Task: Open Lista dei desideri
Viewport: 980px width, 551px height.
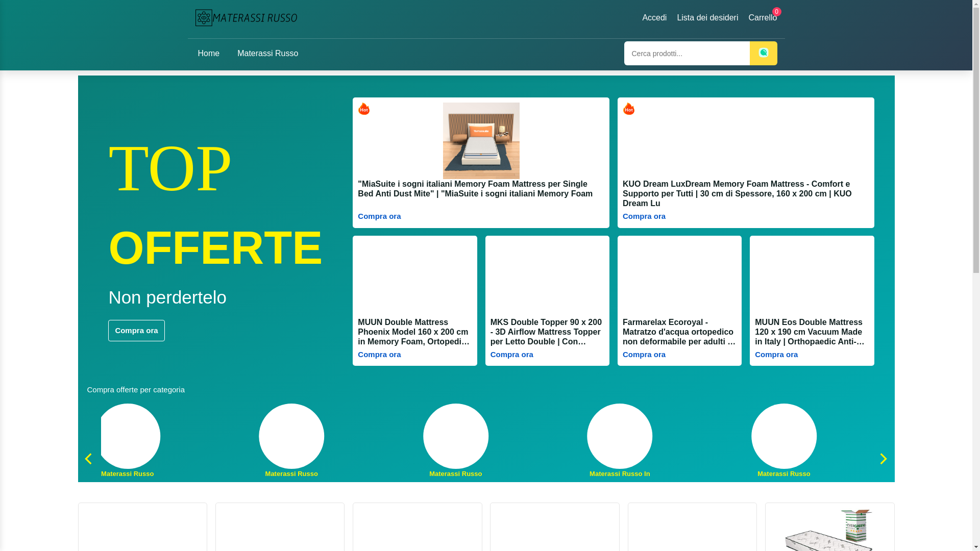Action: pos(707,18)
